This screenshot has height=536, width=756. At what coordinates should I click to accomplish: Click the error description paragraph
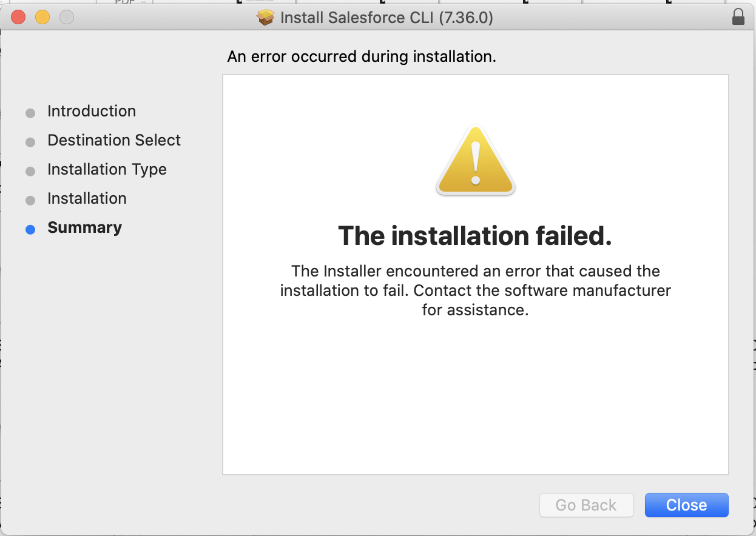coord(475,290)
